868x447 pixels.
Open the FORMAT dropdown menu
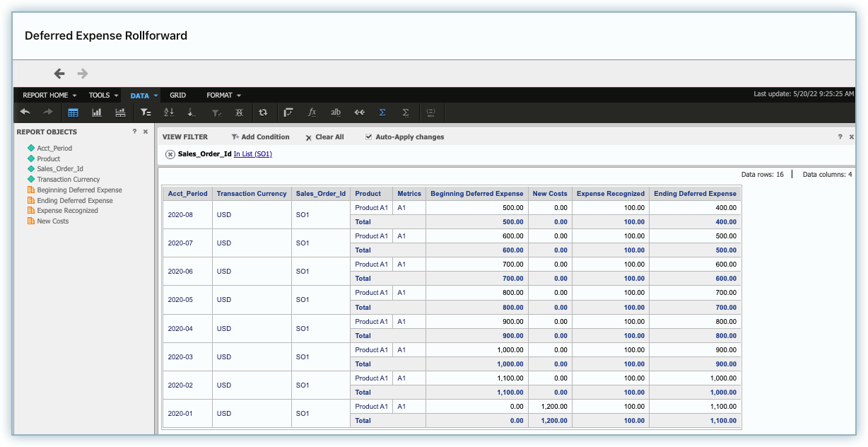click(x=223, y=95)
